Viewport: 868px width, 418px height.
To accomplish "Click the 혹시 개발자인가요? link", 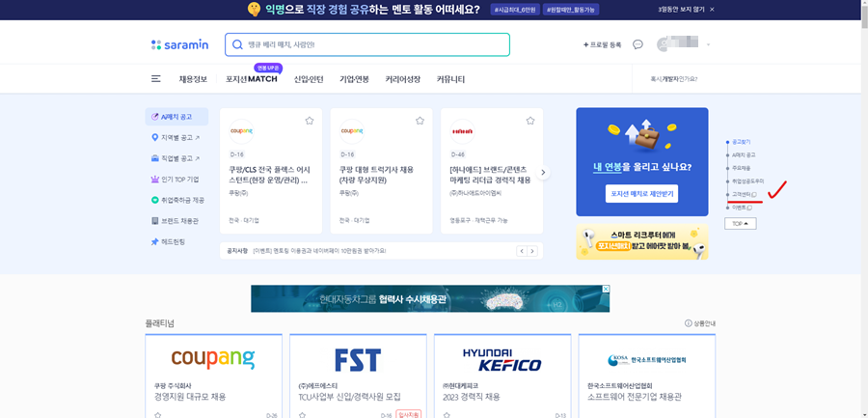I will tap(674, 79).
